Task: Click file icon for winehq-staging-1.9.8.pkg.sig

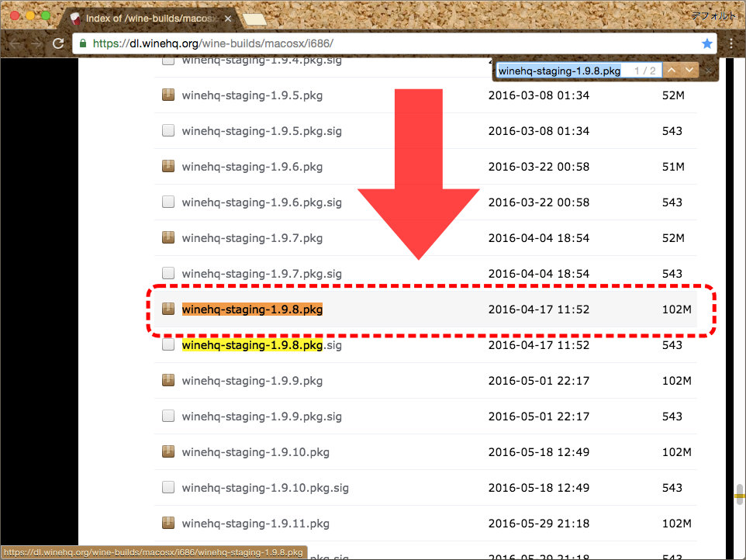Action: tap(168, 344)
